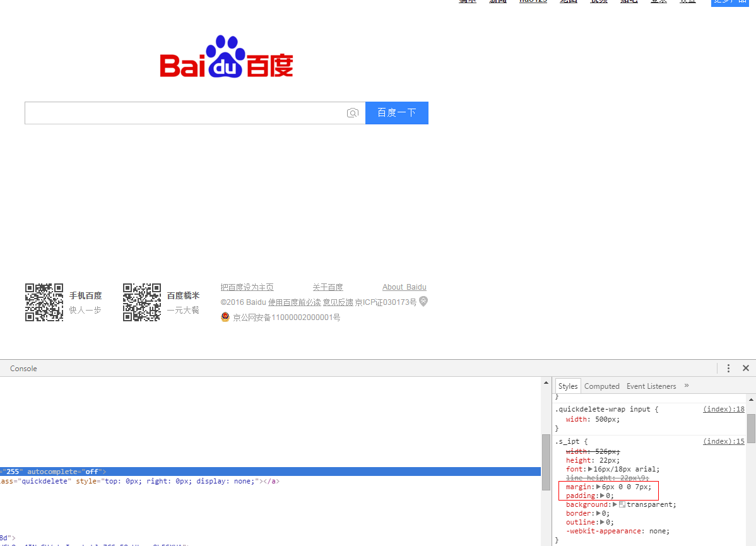The height and width of the screenshot is (546, 756).
Task: Select the highlighted autocomplete="off" DOM line
Action: (x=270, y=472)
